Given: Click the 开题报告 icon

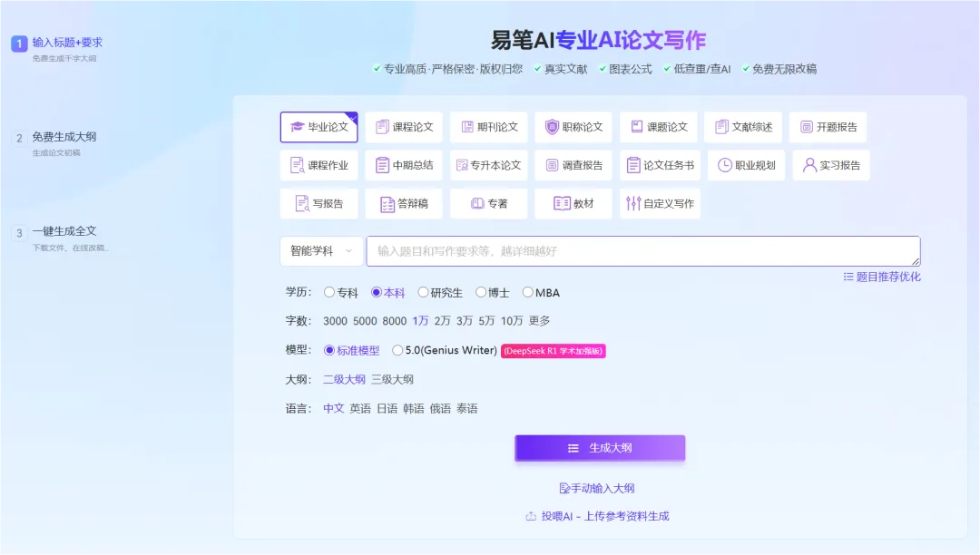Looking at the screenshot, I should coord(807,127).
